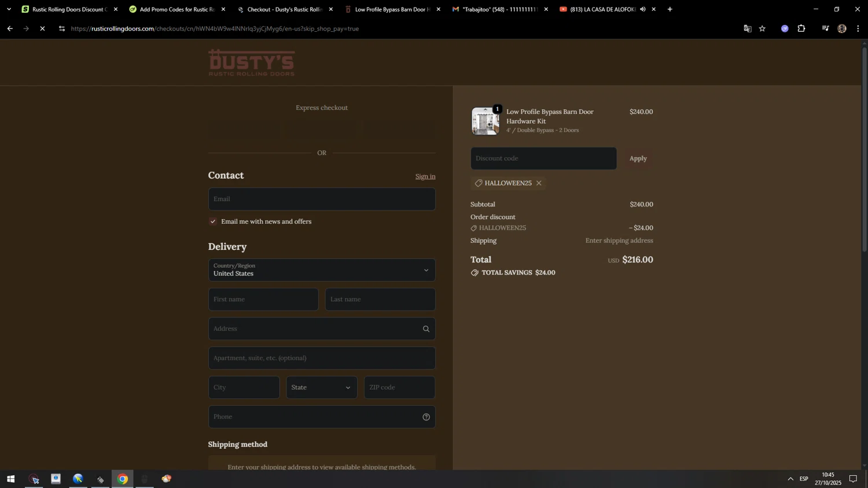Viewport: 868px width, 488px height.
Task: Open the media control icon
Action: point(825,28)
